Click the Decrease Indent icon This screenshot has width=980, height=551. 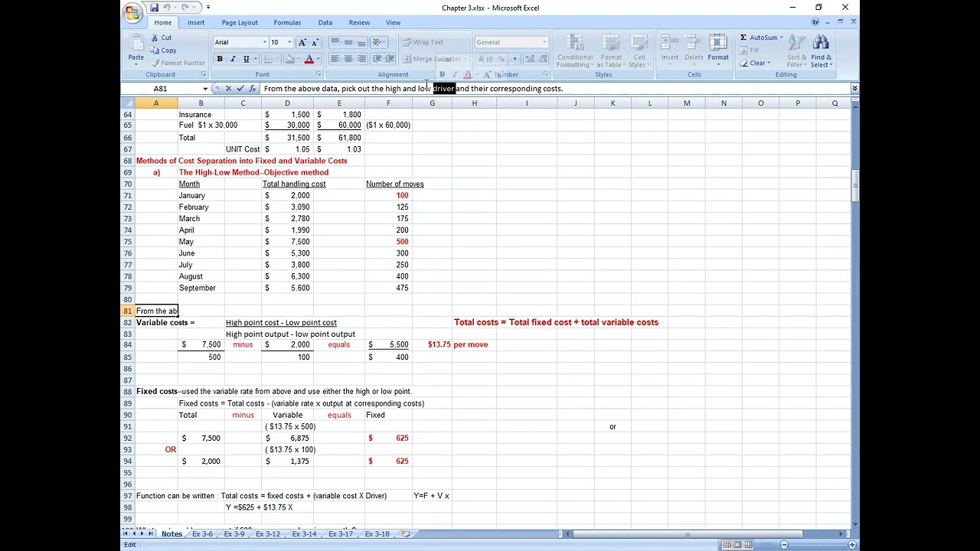click(377, 59)
